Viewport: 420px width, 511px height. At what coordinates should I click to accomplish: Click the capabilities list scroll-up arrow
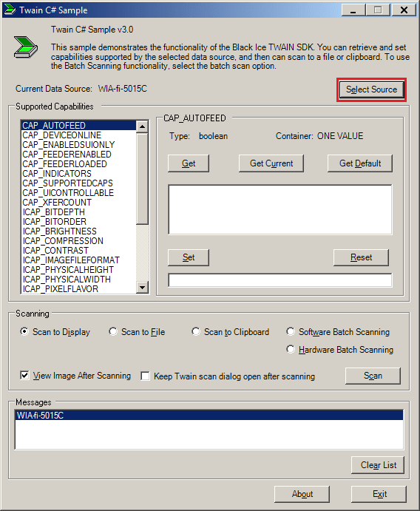[142, 126]
